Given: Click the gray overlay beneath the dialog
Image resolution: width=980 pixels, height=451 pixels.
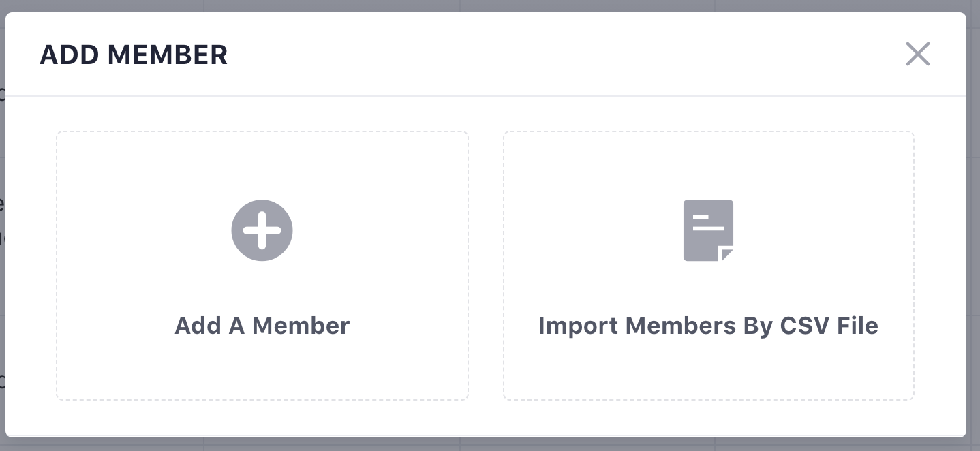Looking at the screenshot, I should click(x=490, y=444).
